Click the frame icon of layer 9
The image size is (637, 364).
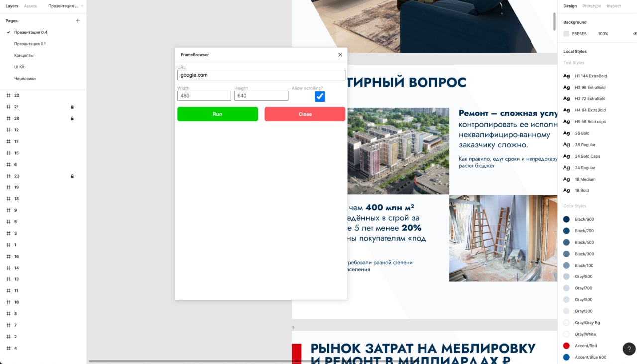tap(8, 210)
